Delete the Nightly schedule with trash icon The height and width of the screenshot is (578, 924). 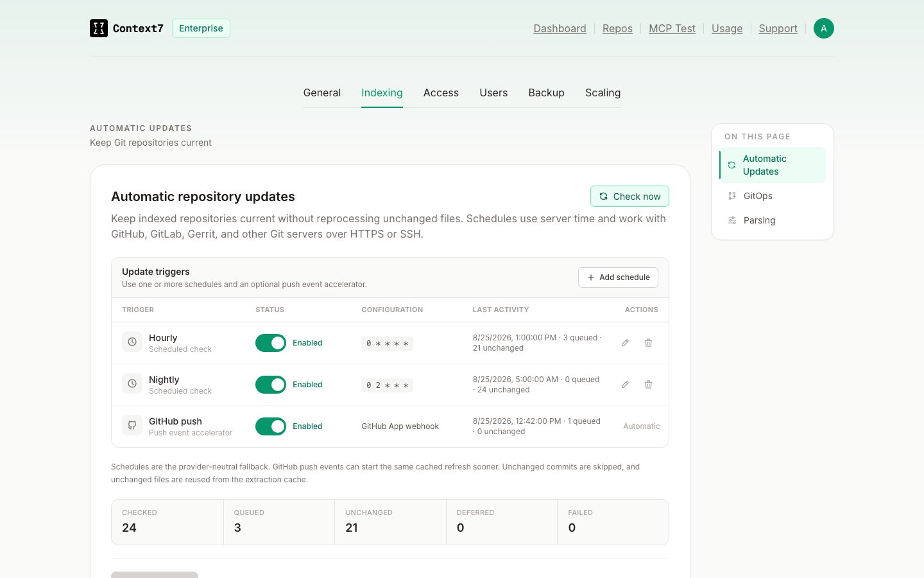coord(648,385)
